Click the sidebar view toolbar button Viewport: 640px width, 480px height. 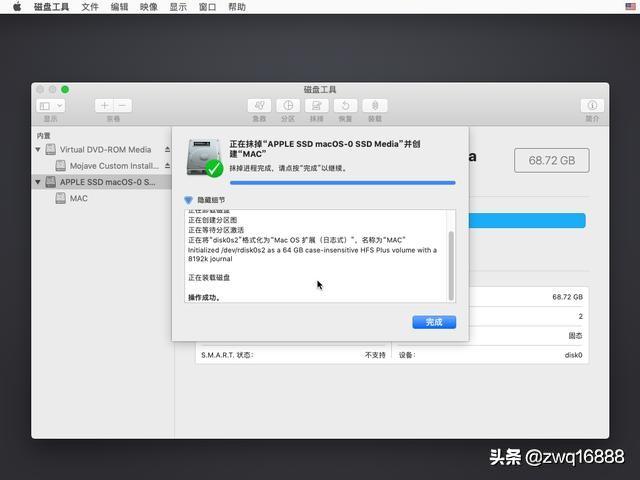pos(45,106)
